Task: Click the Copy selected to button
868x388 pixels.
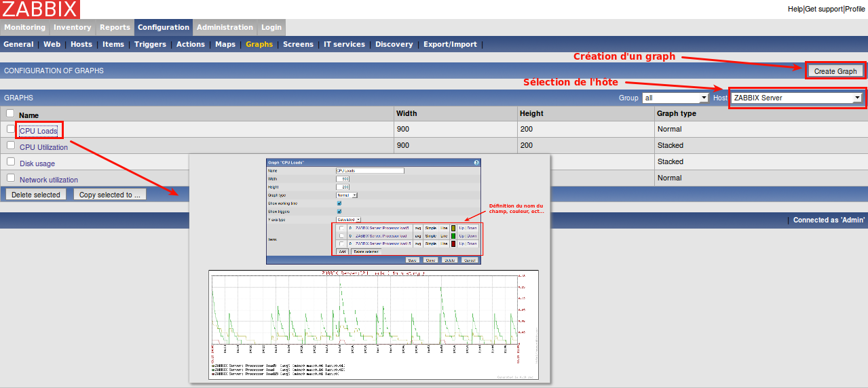Action: point(109,195)
